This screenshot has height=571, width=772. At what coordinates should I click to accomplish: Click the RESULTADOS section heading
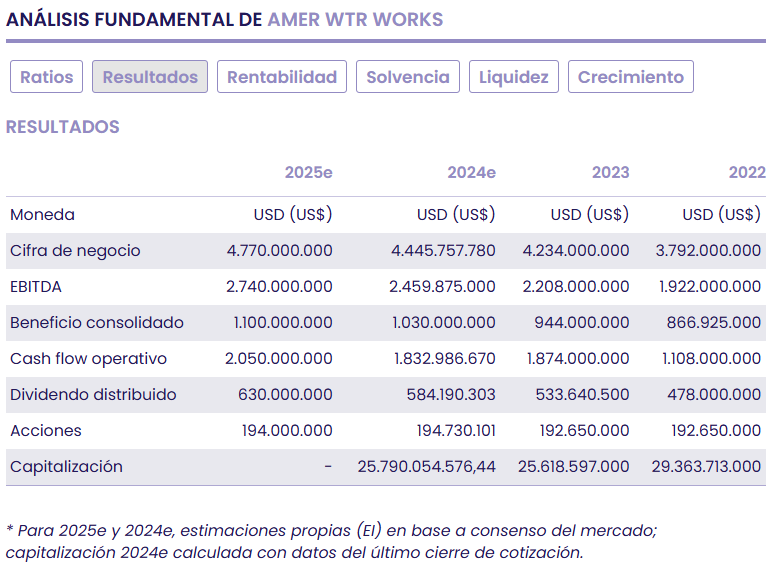63,127
